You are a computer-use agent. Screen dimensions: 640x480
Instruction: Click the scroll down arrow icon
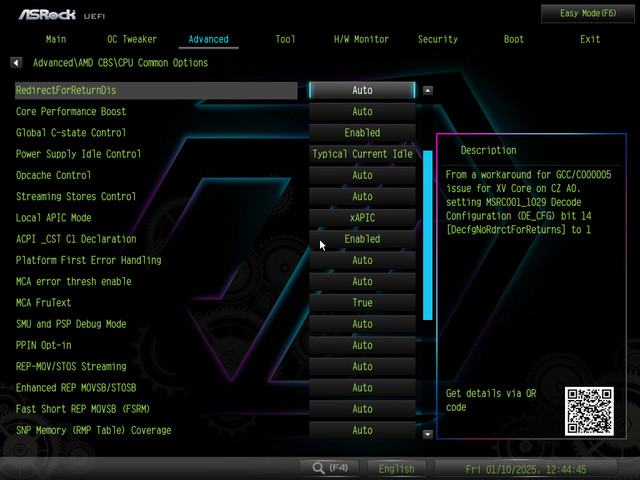[x=427, y=434]
